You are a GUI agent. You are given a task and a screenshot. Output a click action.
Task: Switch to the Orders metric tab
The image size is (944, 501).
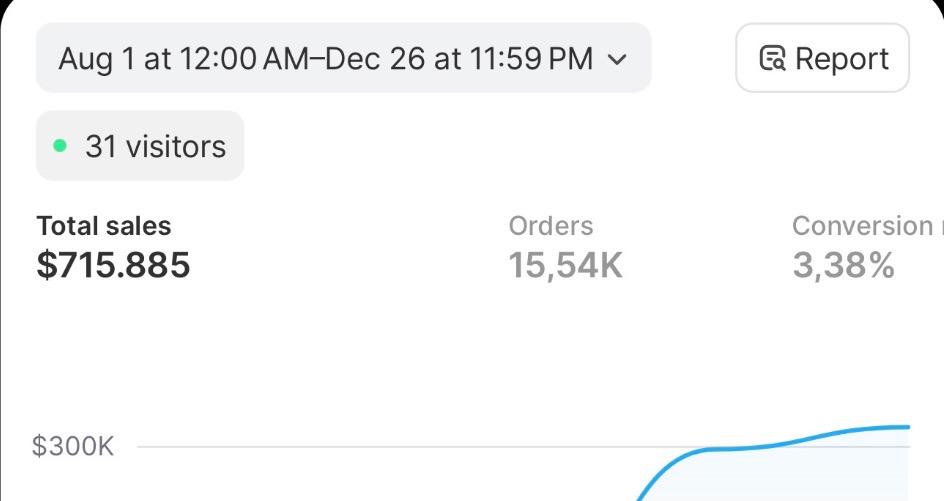pyautogui.click(x=565, y=247)
